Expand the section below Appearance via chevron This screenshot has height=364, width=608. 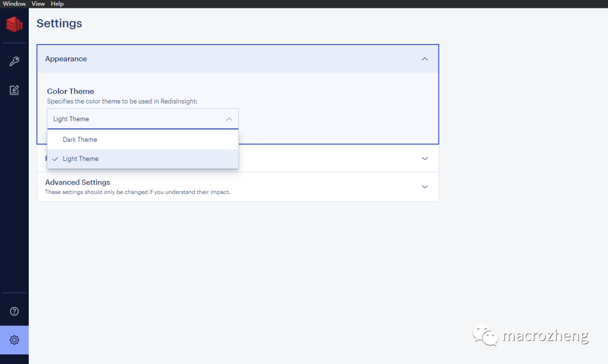(x=424, y=159)
